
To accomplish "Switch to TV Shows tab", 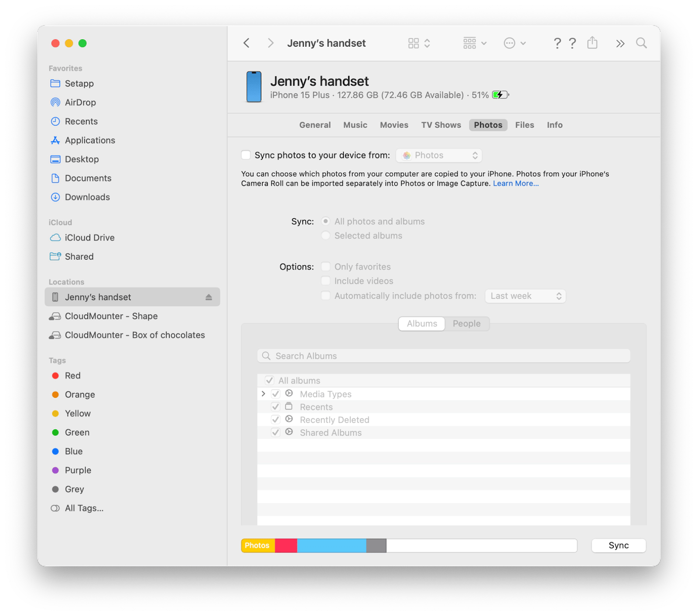I will point(441,125).
